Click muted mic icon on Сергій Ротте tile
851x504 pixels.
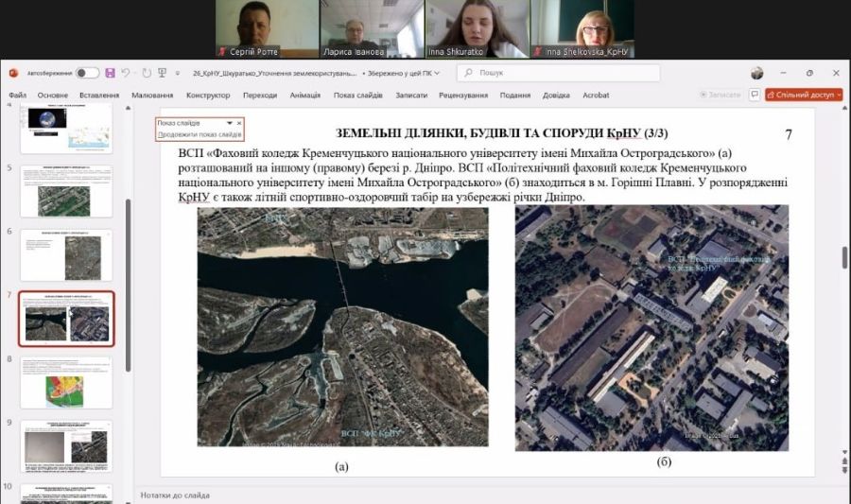[x=222, y=52]
